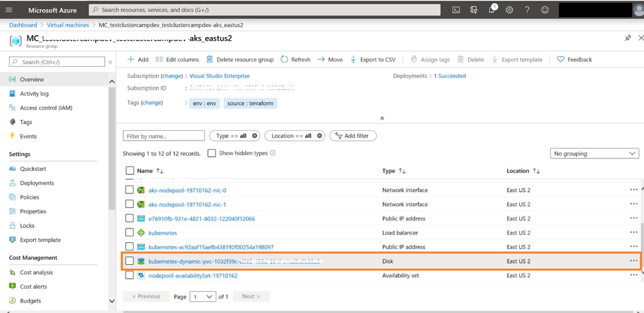Open the page number dropdown
Viewport: 644px width, 313px height.
pos(202,296)
